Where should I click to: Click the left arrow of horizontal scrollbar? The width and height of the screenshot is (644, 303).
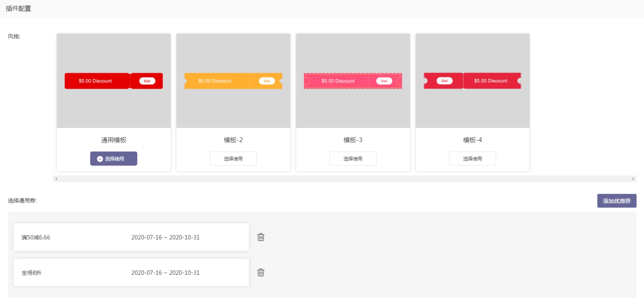[56, 179]
